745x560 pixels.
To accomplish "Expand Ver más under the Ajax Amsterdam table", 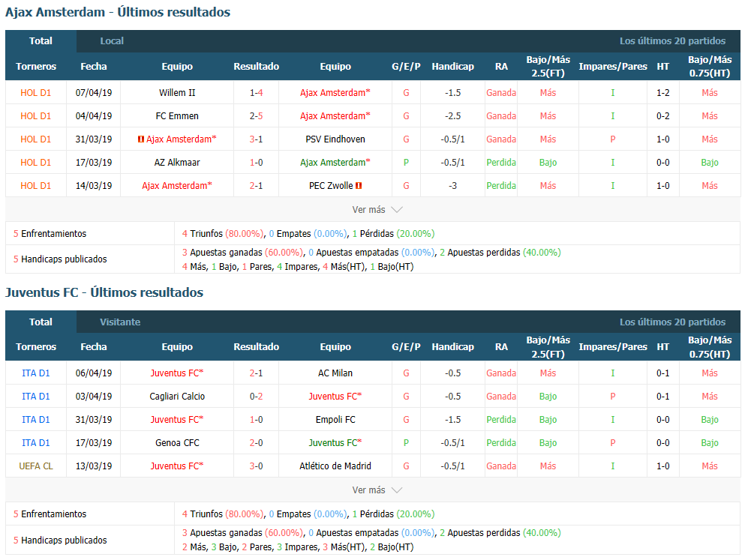I will [377, 209].
